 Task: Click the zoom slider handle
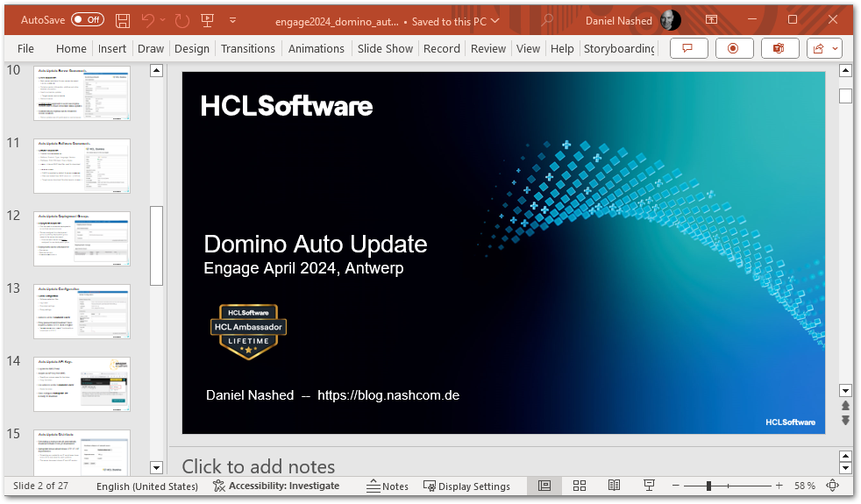(709, 486)
